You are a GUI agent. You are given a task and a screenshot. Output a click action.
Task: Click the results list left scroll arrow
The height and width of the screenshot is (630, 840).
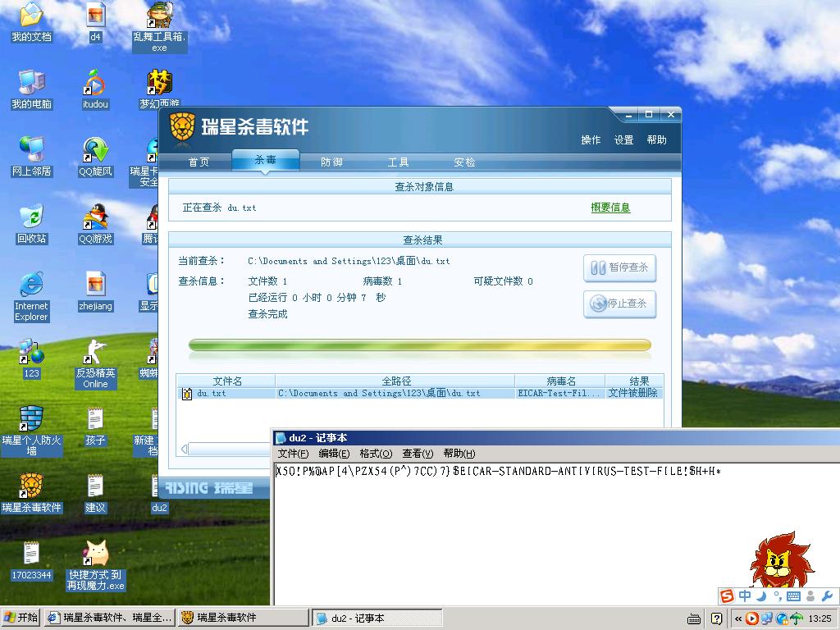coord(184,449)
